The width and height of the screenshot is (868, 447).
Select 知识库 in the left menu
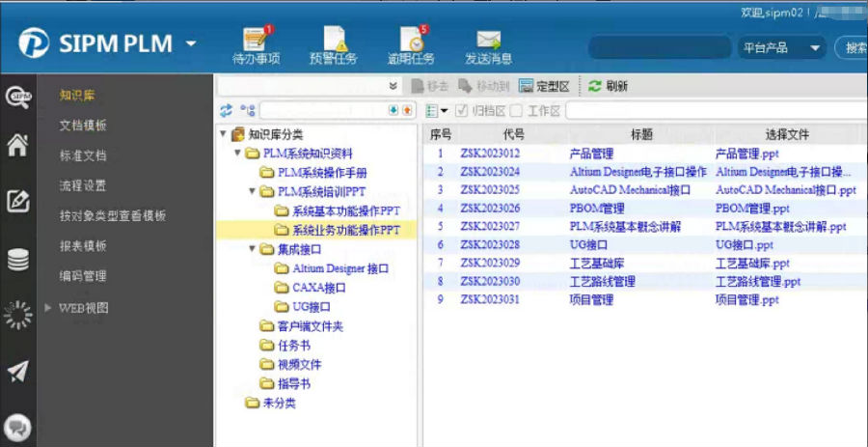click(x=77, y=96)
